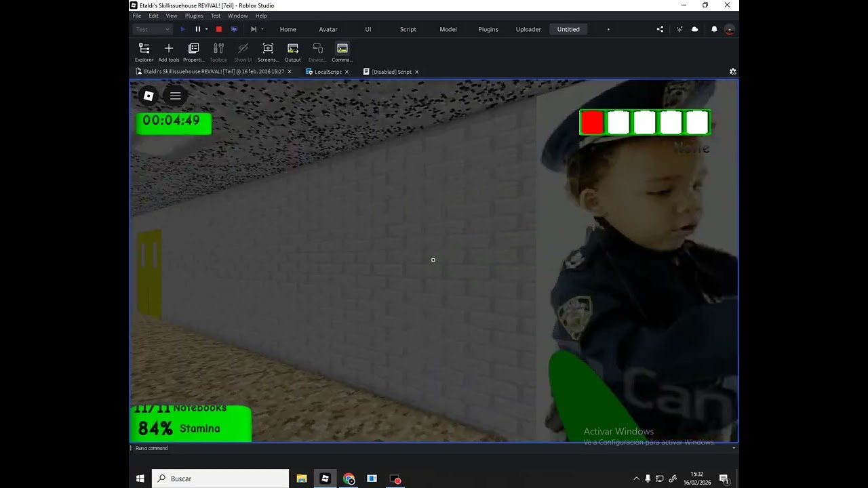868x488 pixels.
Task: Switch to the UI ribbon tab
Action: click(368, 29)
